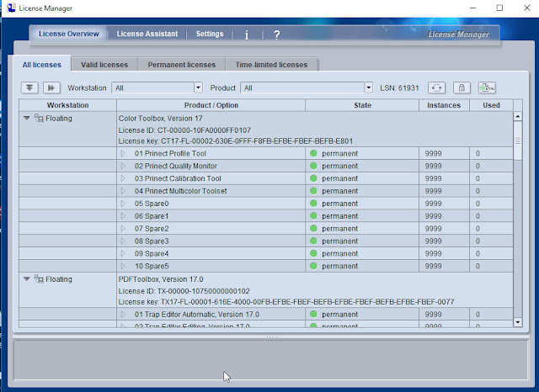539x392 pixels.
Task: Click green status dot of Prinect Calibration Tool
Action: pyautogui.click(x=313, y=178)
